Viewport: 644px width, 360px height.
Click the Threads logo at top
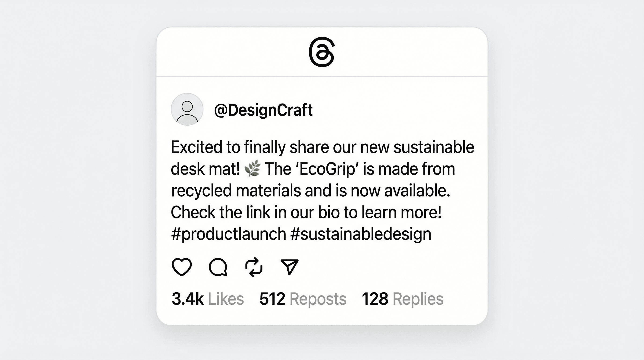coord(322,52)
